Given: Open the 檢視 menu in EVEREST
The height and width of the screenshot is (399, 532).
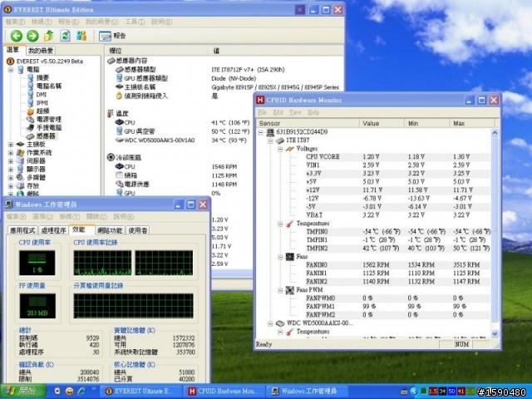Looking at the screenshot, I should coord(42,22).
